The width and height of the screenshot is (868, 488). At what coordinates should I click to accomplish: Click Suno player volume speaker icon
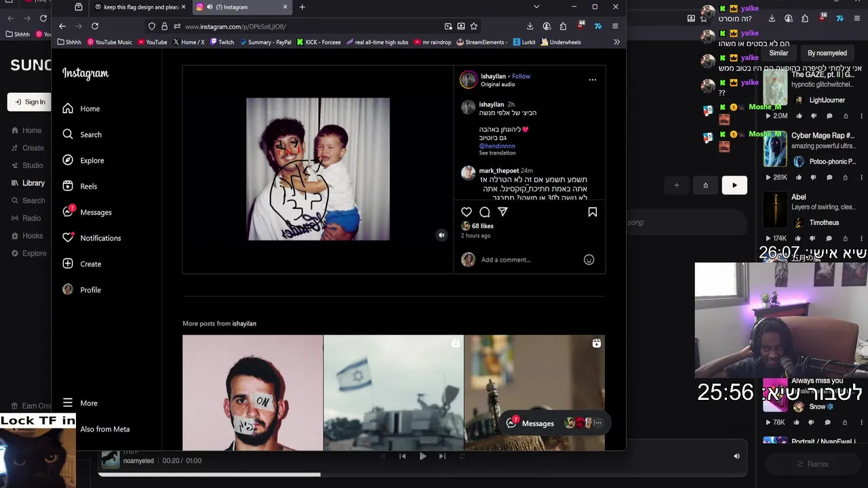(736, 456)
